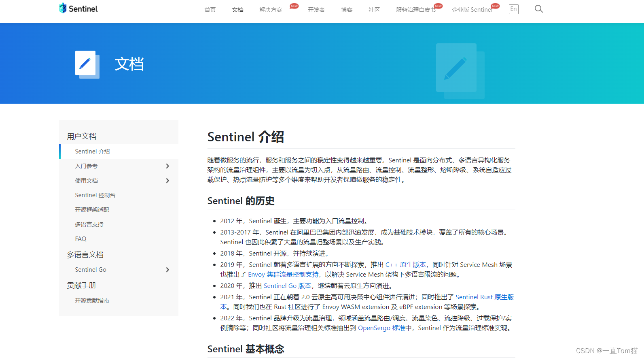Click the 入门参考 sidebar label
Viewport: 644px width, 358px height.
(86, 166)
